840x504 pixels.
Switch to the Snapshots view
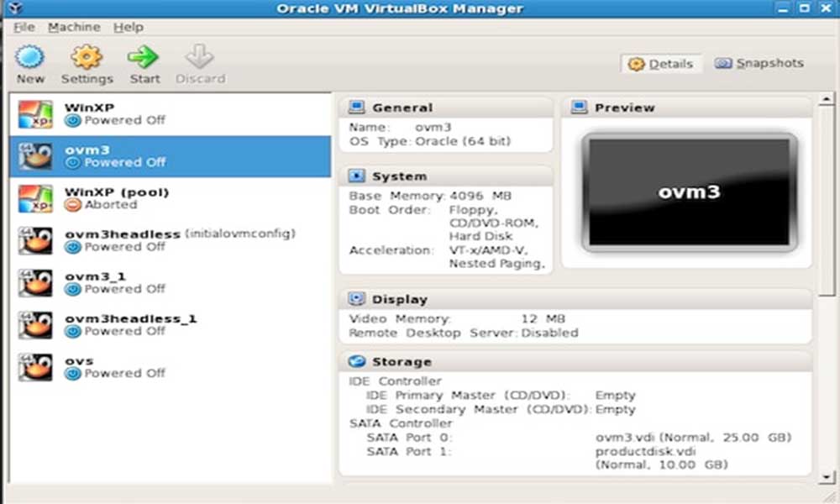(759, 63)
